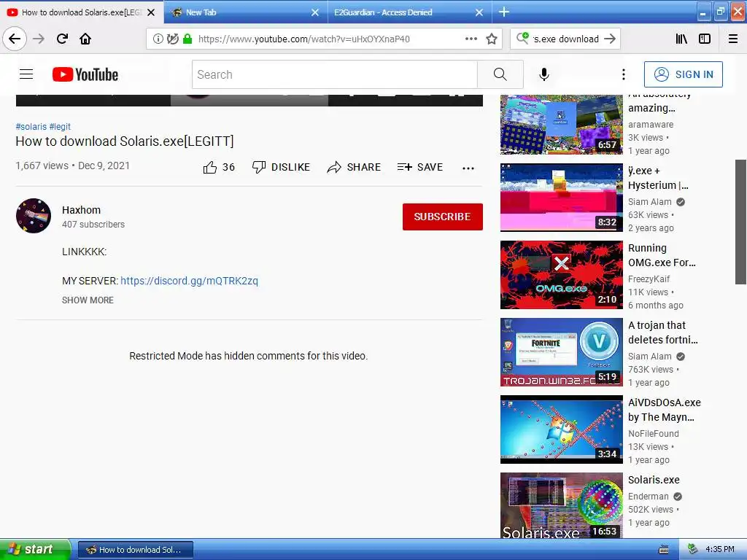Viewport: 747px width, 560px height.
Task: Subscribe to Haxhom channel
Action: coord(443,217)
